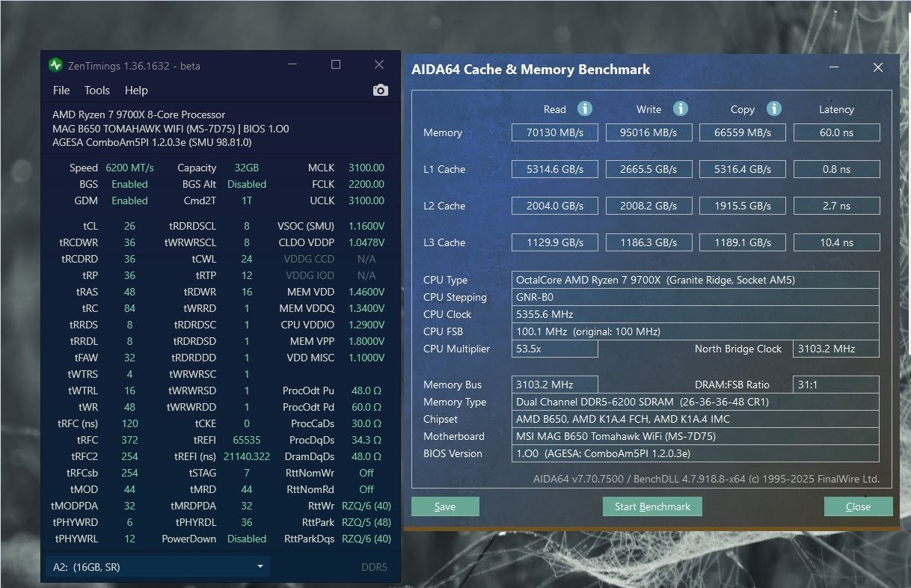Viewport: 911px width, 588px height.
Task: Click the CPU Type field showing Ryzen 7 9700X
Action: pos(696,280)
